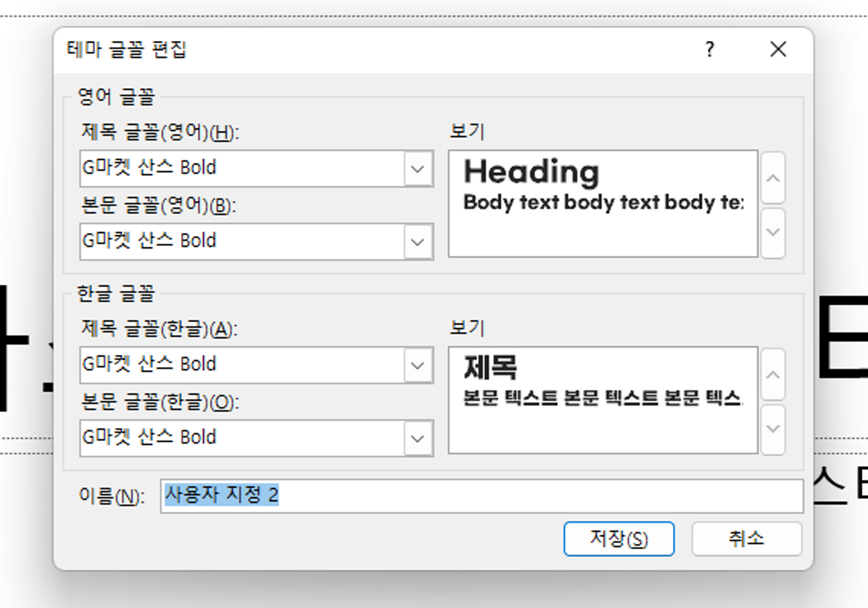Click the English heading font text box
The image size is (868, 608).
click(x=241, y=169)
